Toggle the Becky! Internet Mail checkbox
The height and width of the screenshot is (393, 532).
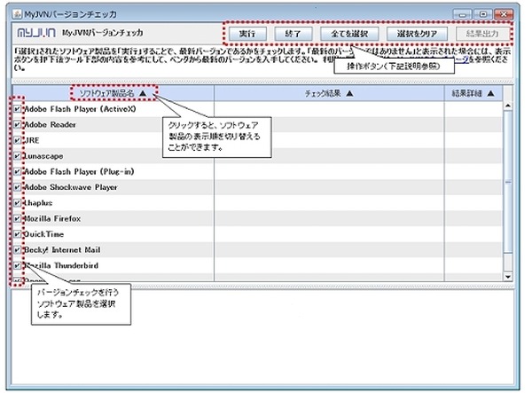18,250
